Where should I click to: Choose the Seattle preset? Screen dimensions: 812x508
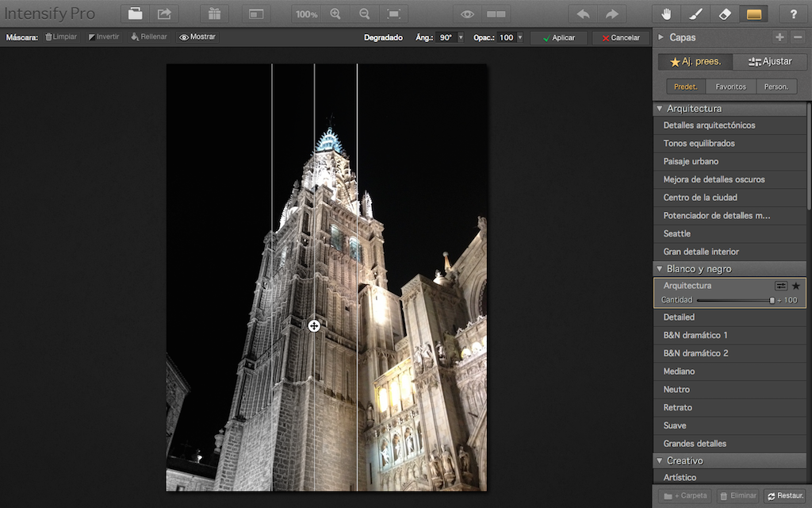coord(730,234)
